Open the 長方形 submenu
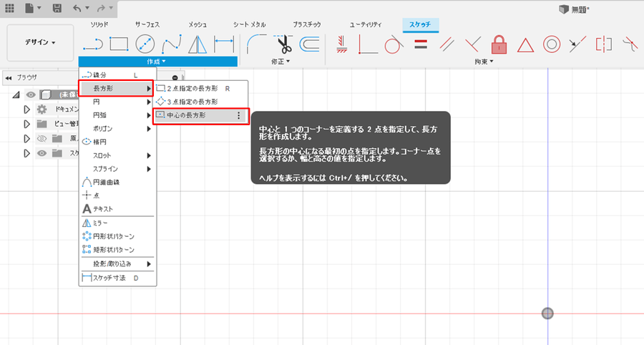The height and width of the screenshot is (345, 644). tap(117, 88)
